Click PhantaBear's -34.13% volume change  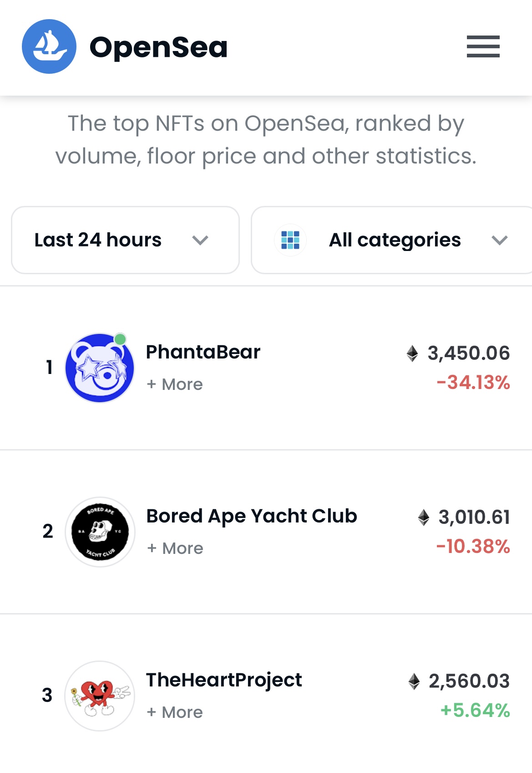[x=473, y=383]
